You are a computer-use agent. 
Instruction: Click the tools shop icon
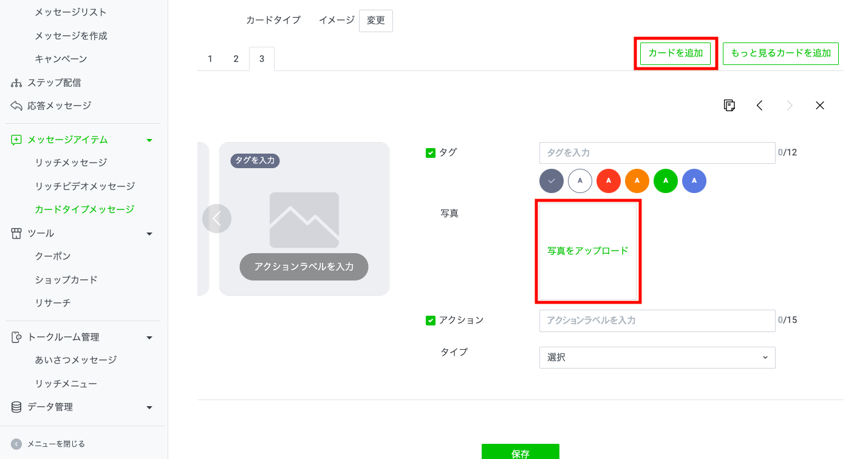(16, 233)
